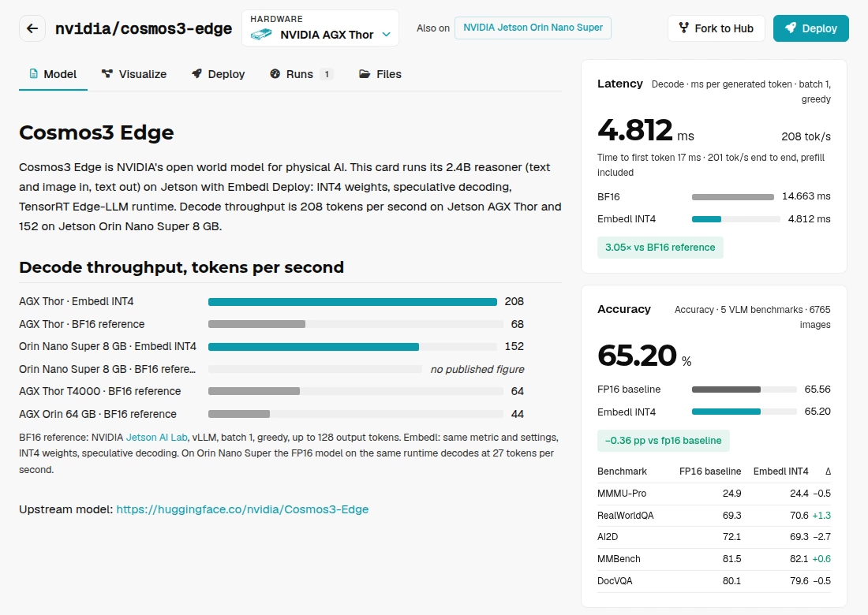The height and width of the screenshot is (615, 868).
Task: Click the rocket icon in teal Deploy button
Action: pos(791,28)
